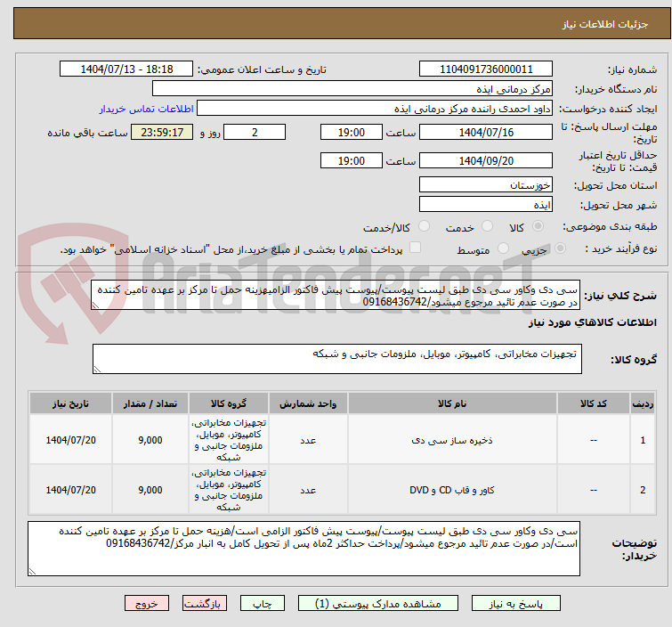672x627 pixels.
Task: Click the کاور و قاب CD و DVD cell
Action: coord(452,490)
